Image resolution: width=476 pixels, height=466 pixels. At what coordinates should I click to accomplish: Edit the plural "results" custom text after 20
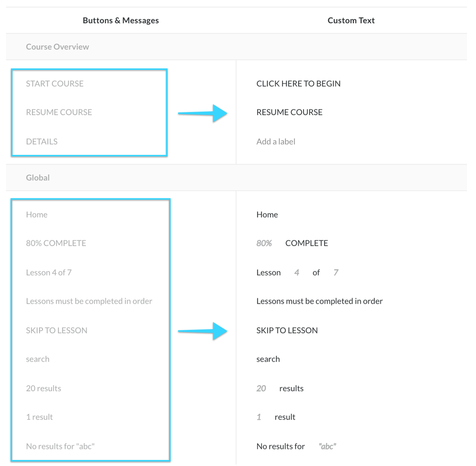tap(291, 388)
